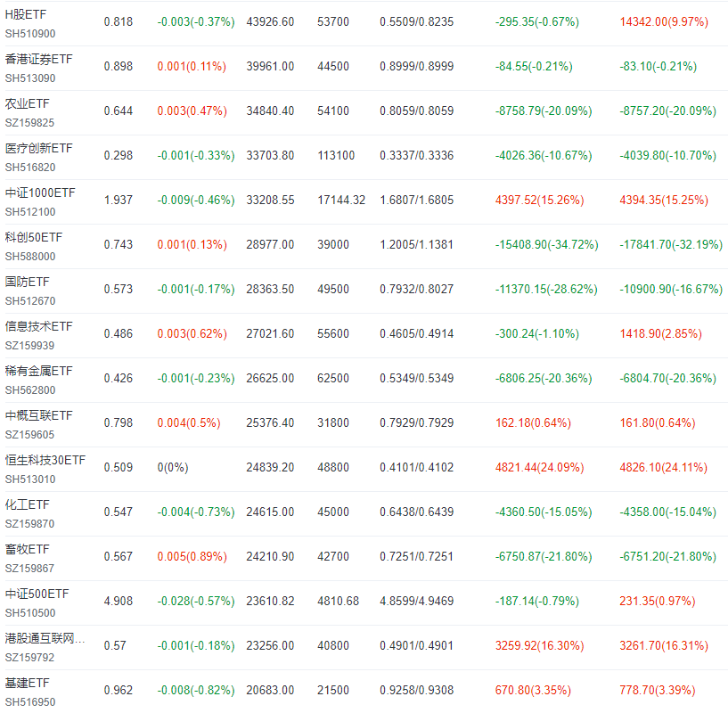This screenshot has width=728, height=713.
Task: Click the price 0.818 for H股ETF
Action: [119, 21]
